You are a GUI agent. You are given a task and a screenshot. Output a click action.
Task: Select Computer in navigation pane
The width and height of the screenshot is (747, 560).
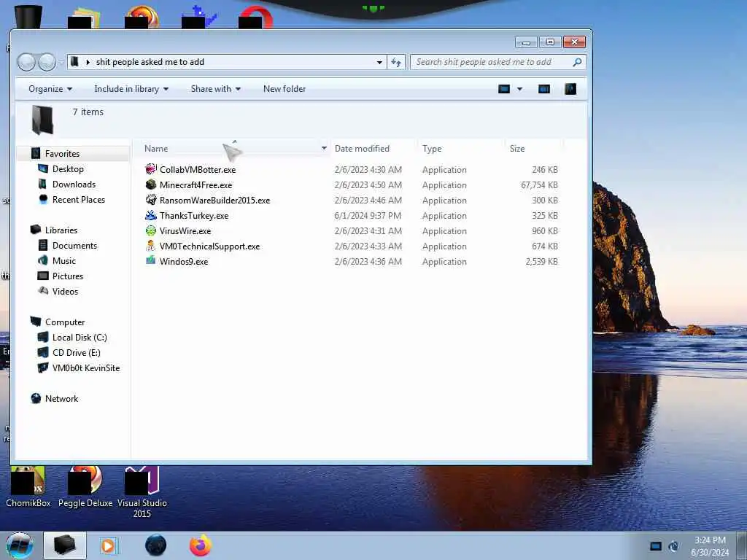click(x=65, y=322)
